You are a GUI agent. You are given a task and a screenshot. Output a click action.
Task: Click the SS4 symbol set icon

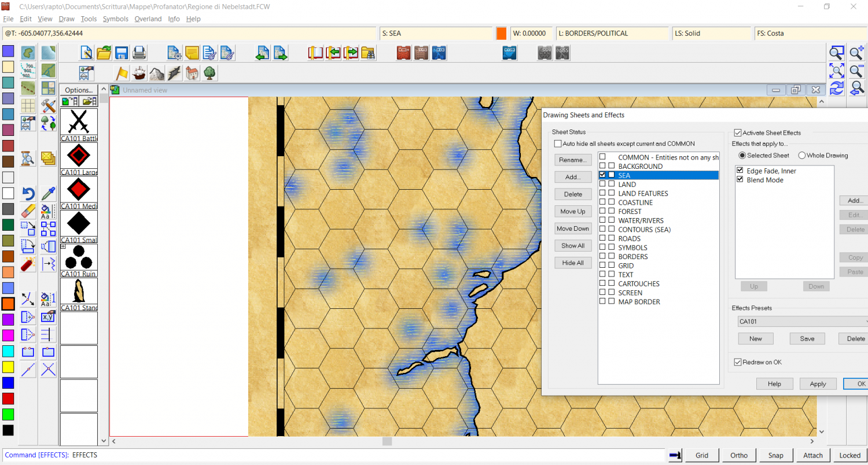coord(545,53)
